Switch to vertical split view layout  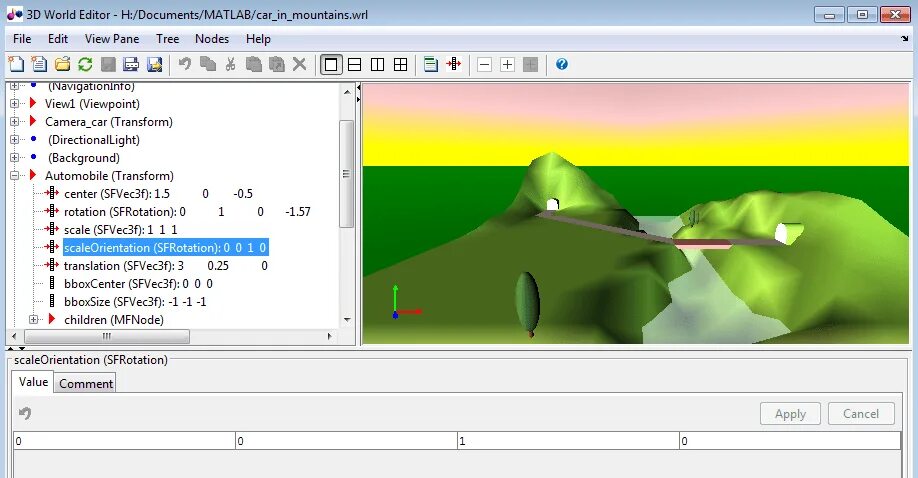click(378, 64)
